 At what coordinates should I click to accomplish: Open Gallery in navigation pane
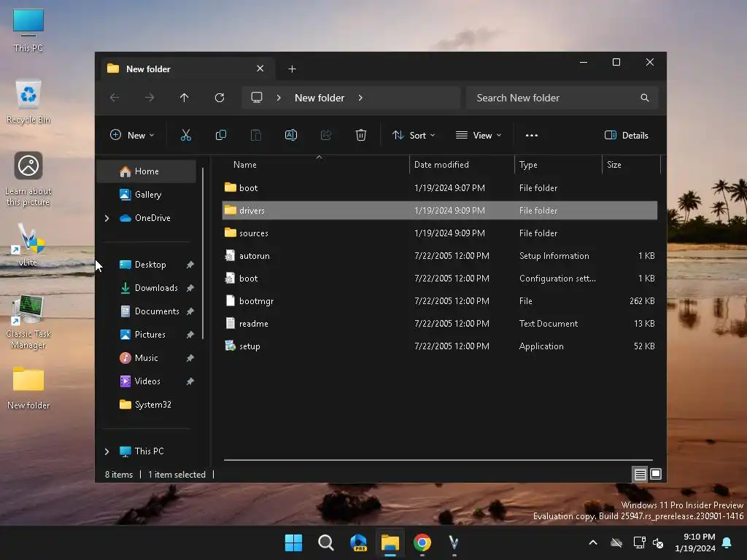point(147,195)
